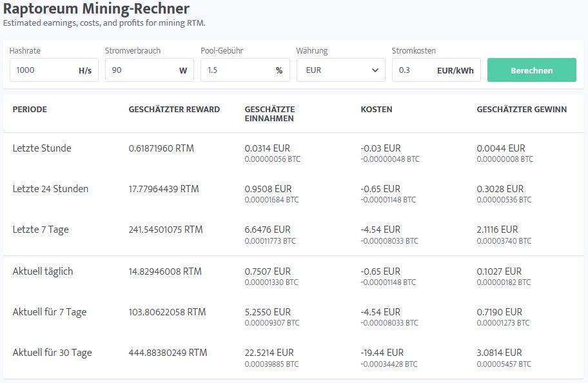
Task: Select the Aktuell für 7 Tage label
Action: (x=50, y=312)
